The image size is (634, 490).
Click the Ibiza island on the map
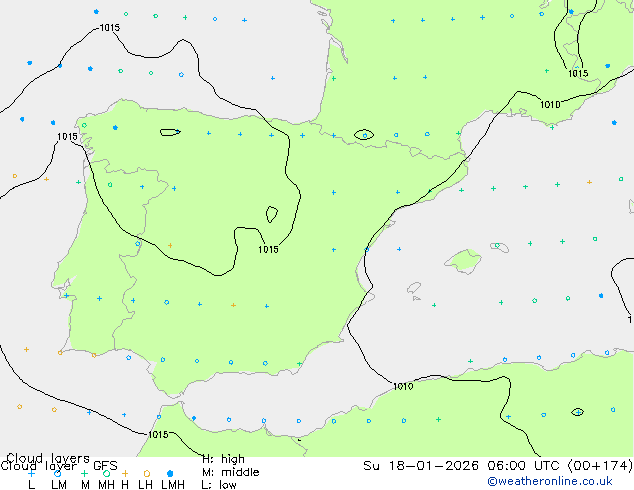pos(414,288)
